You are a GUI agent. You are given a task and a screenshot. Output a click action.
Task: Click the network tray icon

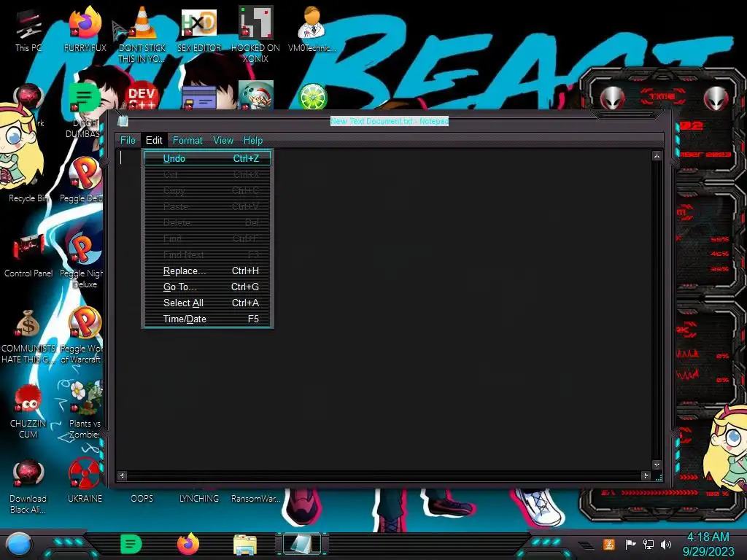pyautogui.click(x=649, y=544)
